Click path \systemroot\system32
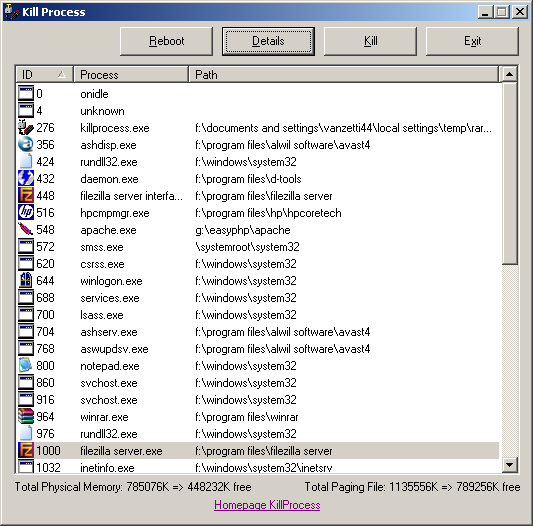 [247, 247]
